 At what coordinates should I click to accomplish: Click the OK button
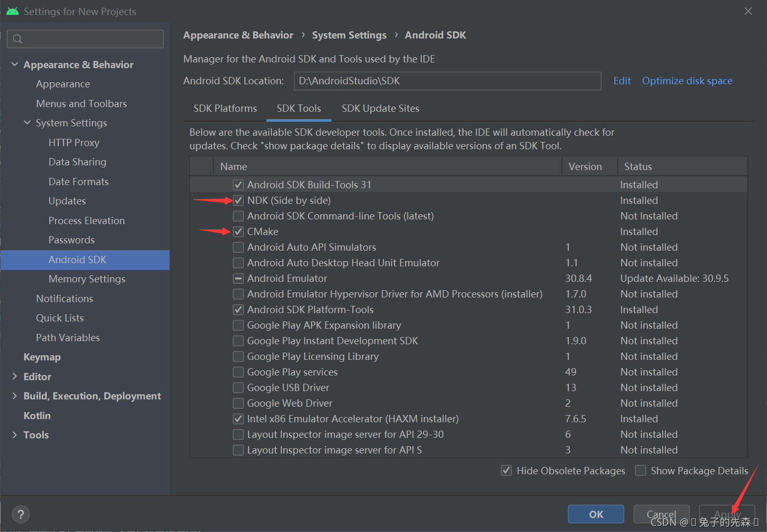[596, 514]
